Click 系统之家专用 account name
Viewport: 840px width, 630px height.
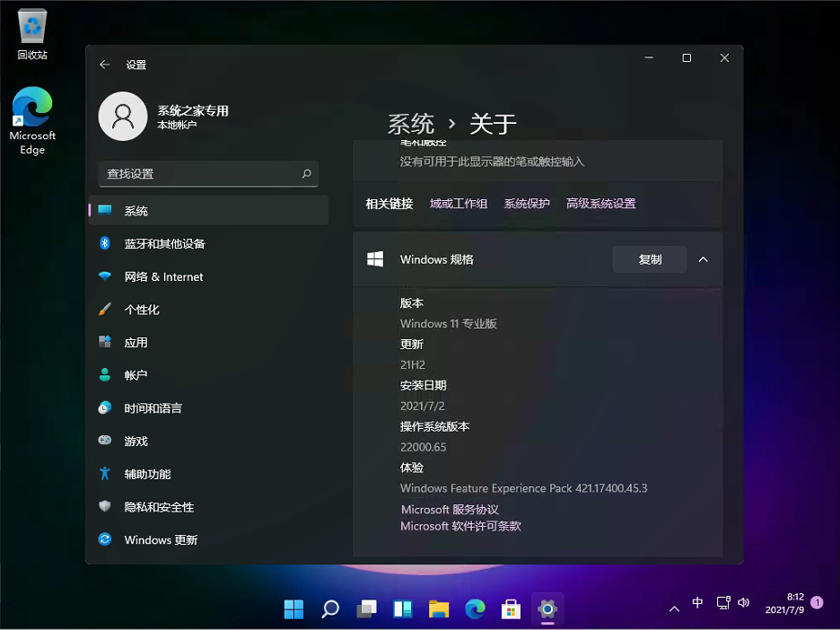tap(193, 111)
